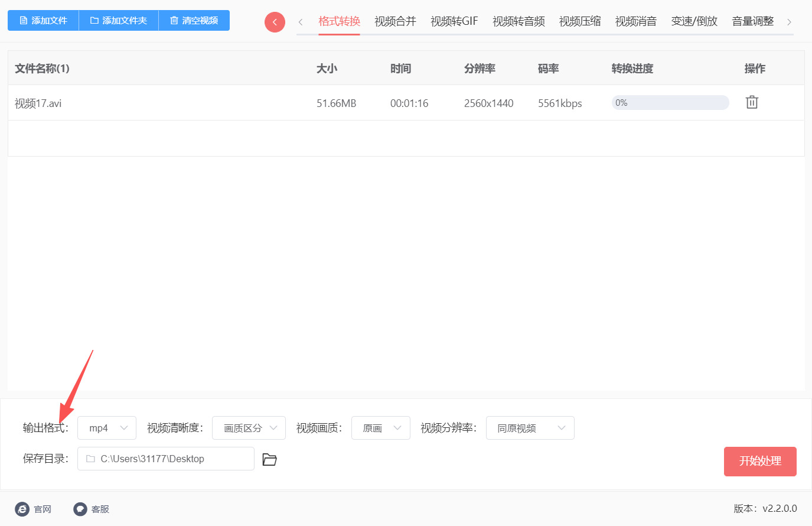Browse save directory with open-folder icon
The image size is (812, 526).
click(269, 459)
